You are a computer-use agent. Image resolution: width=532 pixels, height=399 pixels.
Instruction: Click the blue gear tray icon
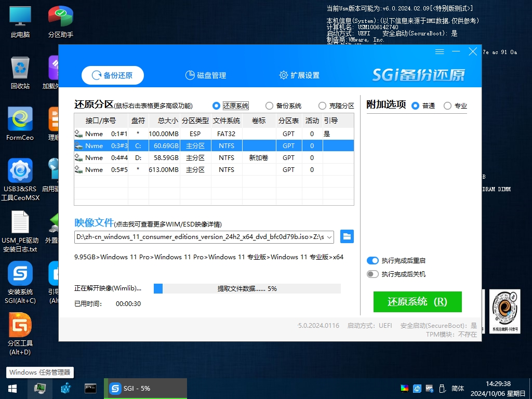coord(417,389)
